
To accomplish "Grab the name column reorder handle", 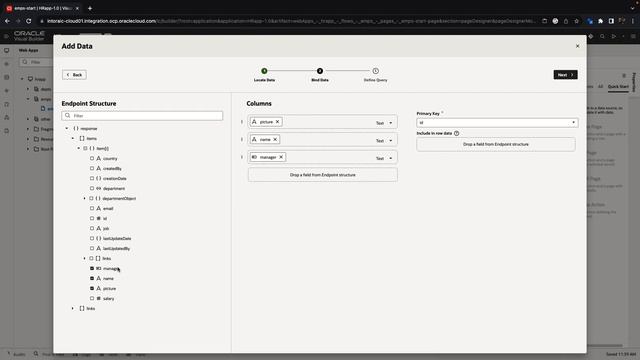I will 242,140.
